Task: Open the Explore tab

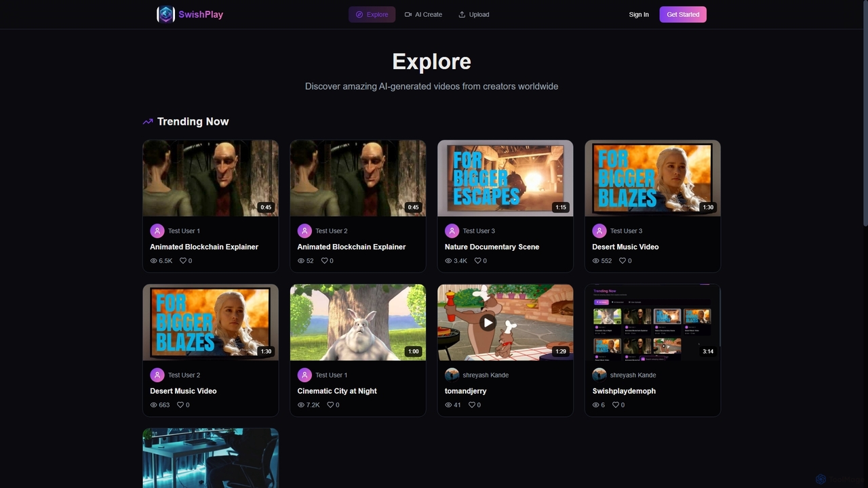Action: click(x=372, y=14)
